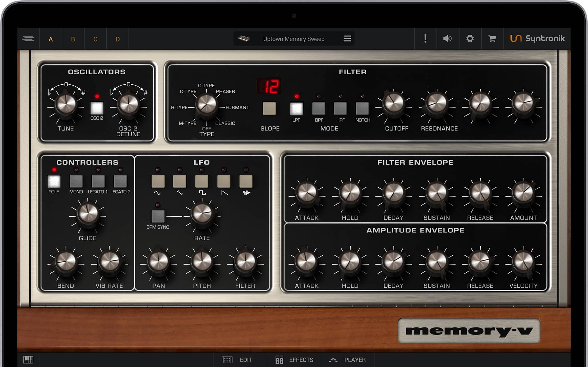Click the speaker volume icon
Screen dimensions: 588x367
pos(447,38)
